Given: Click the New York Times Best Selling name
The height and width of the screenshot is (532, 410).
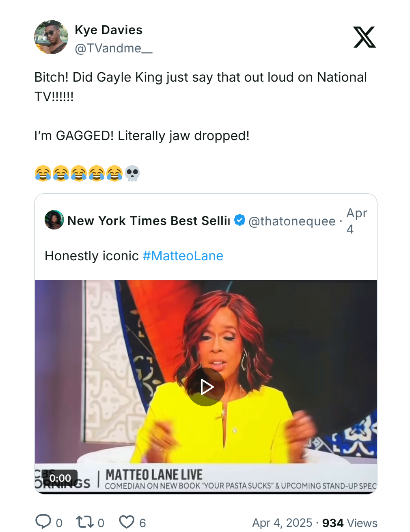Looking at the screenshot, I should tap(149, 221).
